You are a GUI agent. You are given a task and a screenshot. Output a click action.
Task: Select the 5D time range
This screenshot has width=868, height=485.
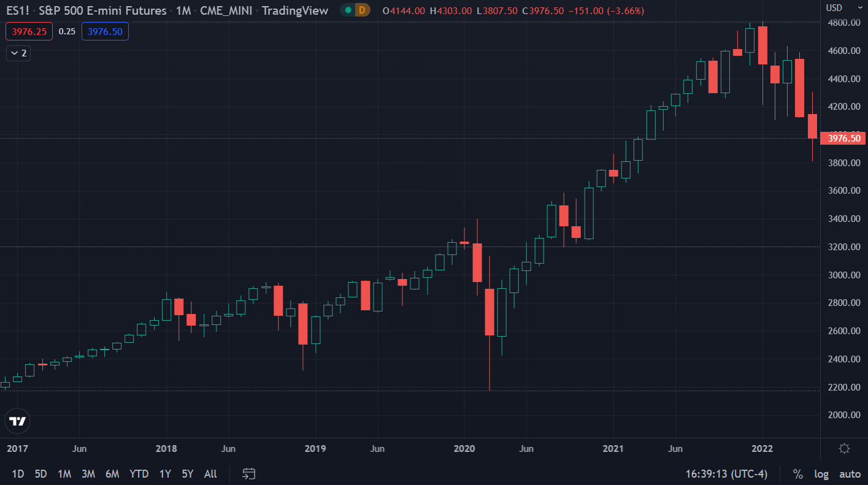coord(41,474)
